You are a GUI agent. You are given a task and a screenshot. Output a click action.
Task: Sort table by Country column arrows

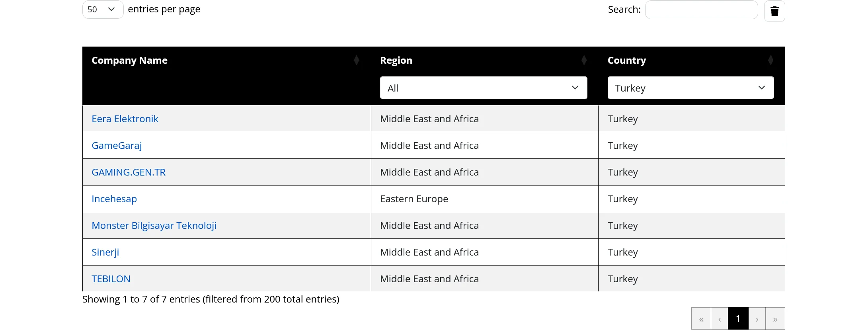pyautogui.click(x=770, y=61)
